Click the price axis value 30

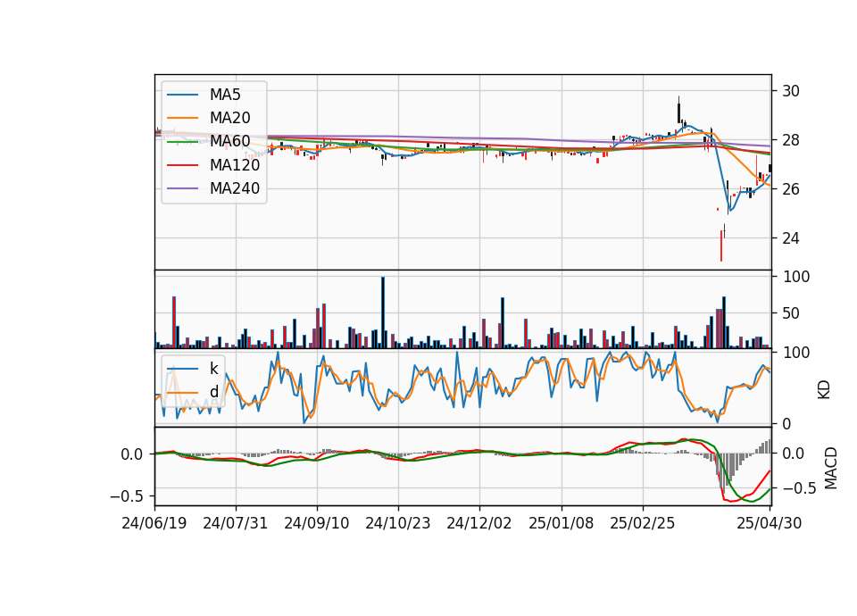point(791,91)
